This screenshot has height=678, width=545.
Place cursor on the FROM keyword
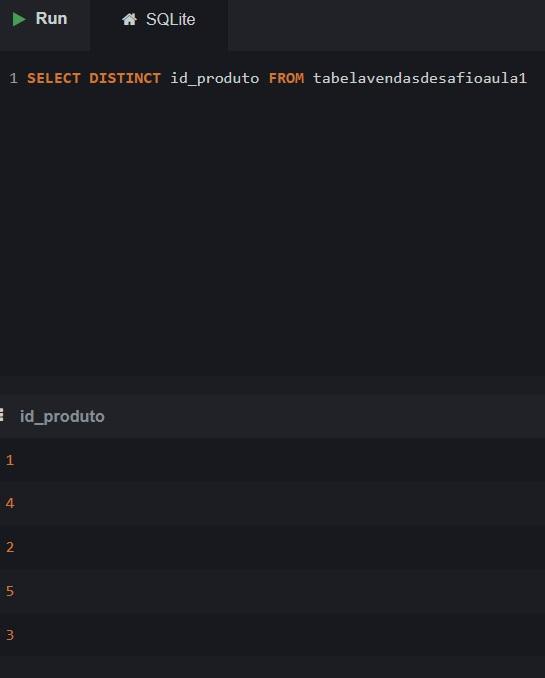tap(286, 78)
